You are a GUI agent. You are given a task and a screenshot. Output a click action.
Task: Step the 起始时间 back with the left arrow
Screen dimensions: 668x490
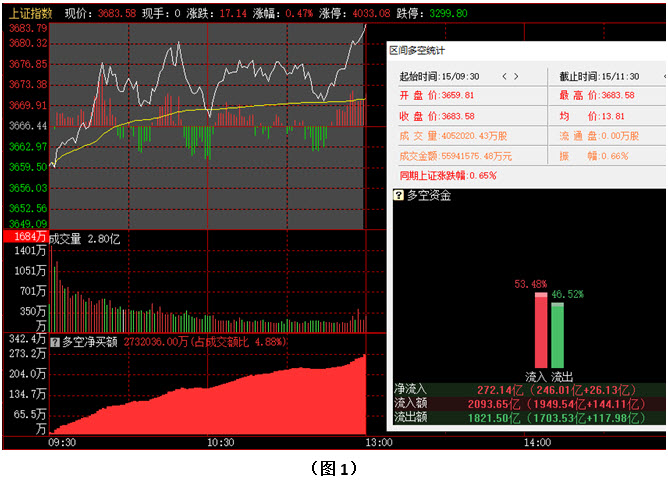[x=504, y=76]
